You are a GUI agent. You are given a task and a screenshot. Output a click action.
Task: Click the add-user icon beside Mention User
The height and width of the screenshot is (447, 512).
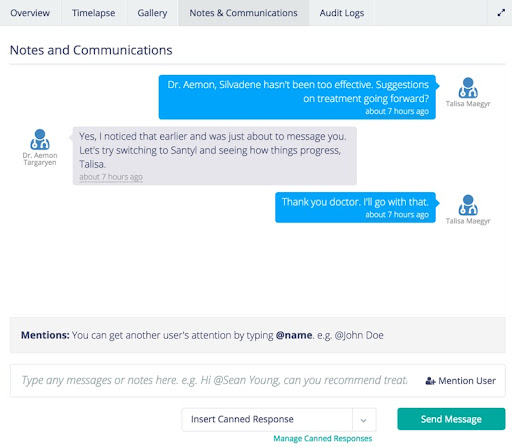tap(430, 381)
